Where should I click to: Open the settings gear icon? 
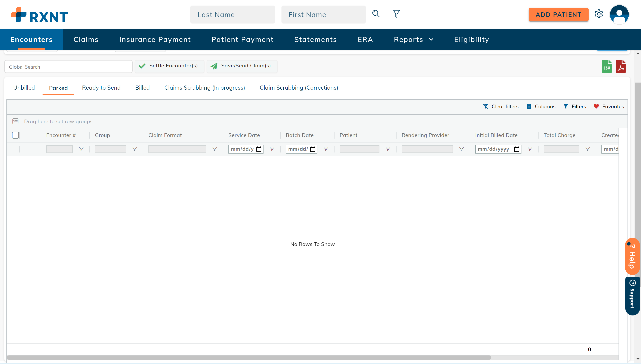(x=599, y=14)
